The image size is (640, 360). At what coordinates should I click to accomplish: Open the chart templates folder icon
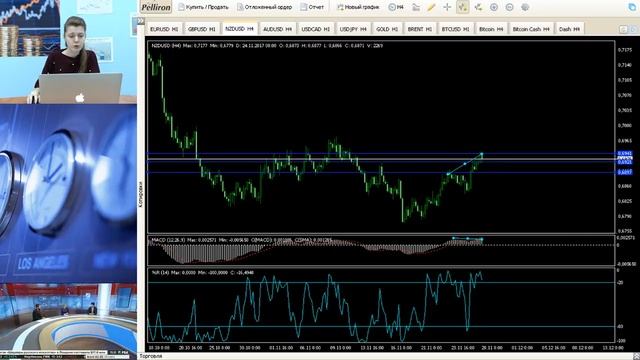pyautogui.click(x=416, y=7)
